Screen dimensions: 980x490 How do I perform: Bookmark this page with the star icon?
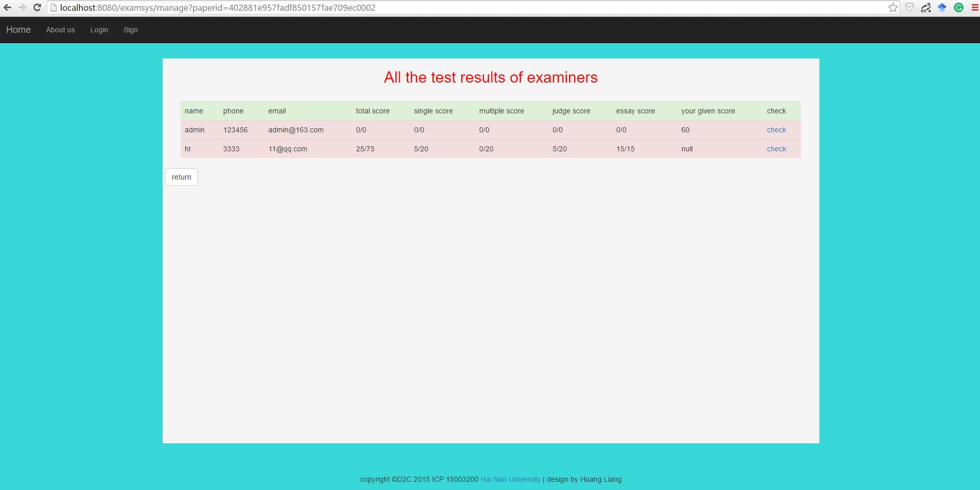(893, 8)
